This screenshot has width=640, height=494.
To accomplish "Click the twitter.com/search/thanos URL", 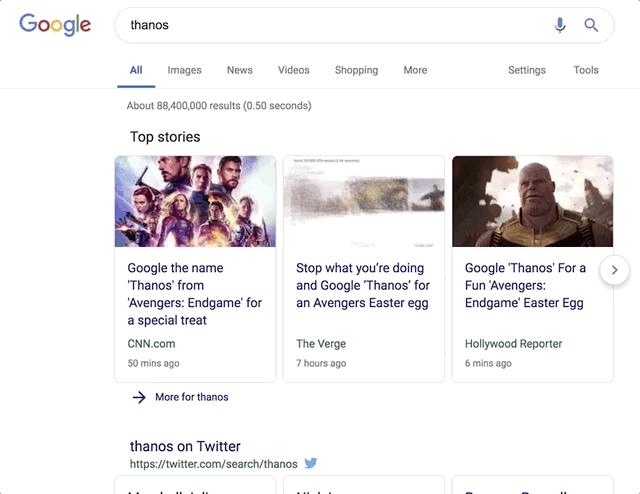I will pyautogui.click(x=213, y=464).
